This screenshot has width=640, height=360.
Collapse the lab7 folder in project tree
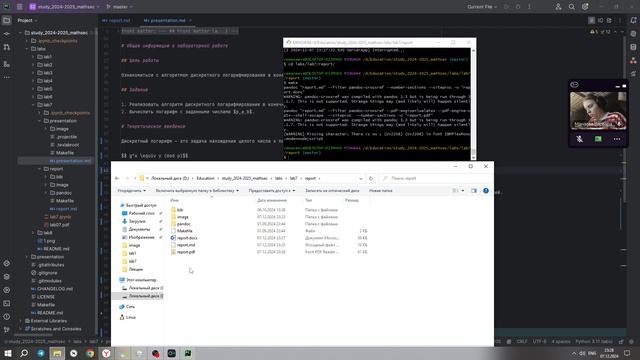coord(33,105)
